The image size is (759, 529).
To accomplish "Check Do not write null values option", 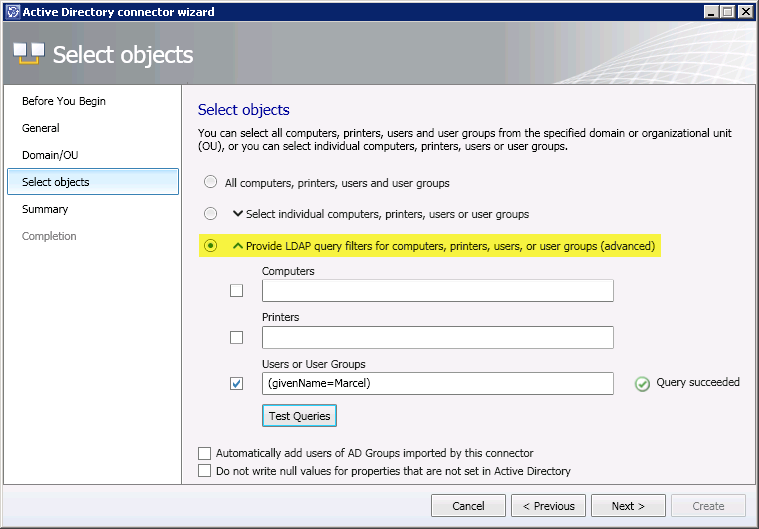I will point(205,471).
